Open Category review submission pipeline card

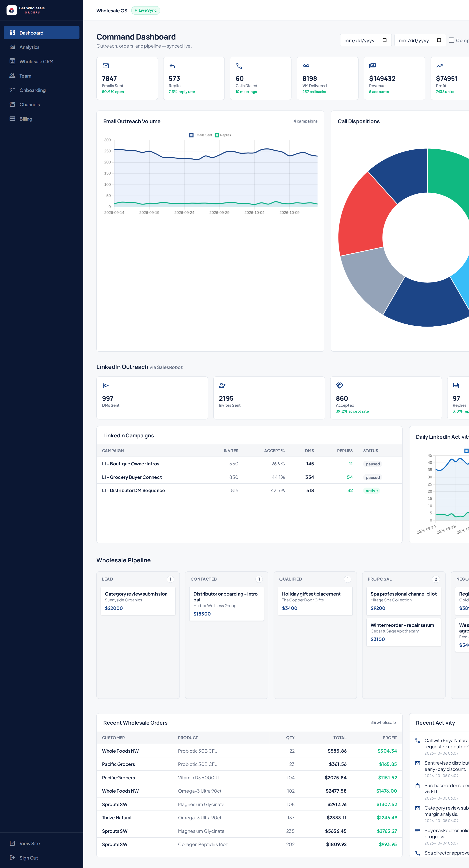[138, 601]
